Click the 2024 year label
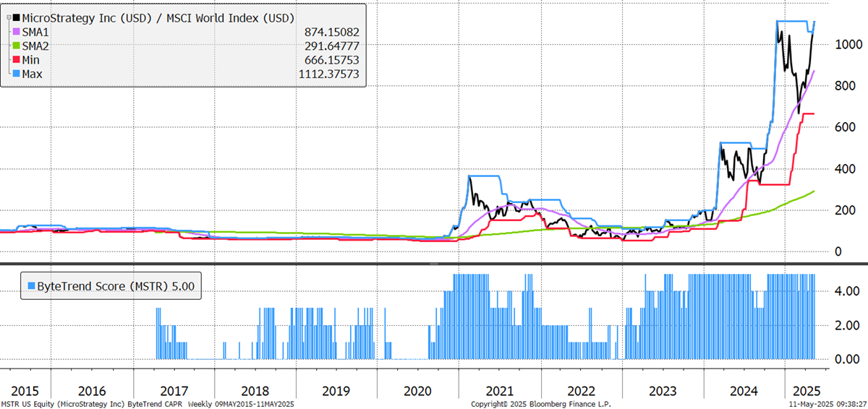The height and width of the screenshot is (409, 868). click(745, 391)
